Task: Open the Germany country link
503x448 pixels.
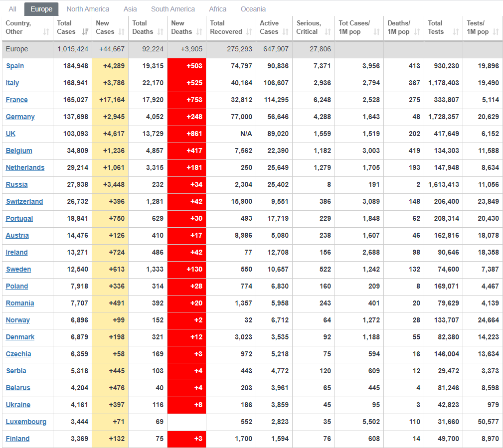Action: click(20, 117)
